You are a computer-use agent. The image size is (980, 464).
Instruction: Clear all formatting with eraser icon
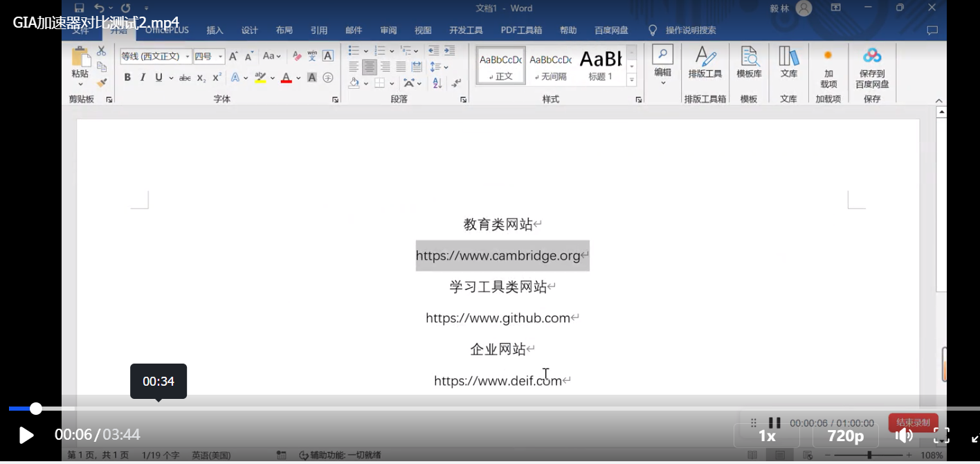pyautogui.click(x=296, y=56)
